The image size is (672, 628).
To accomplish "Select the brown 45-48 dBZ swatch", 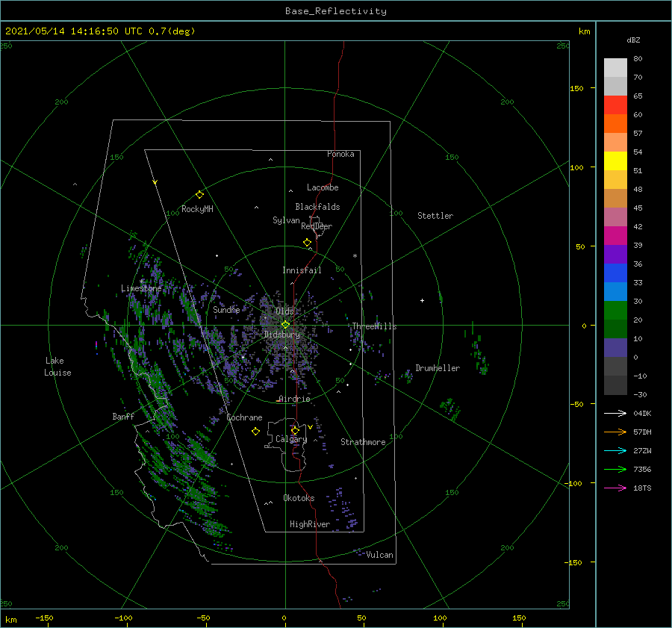I will 615,199.
